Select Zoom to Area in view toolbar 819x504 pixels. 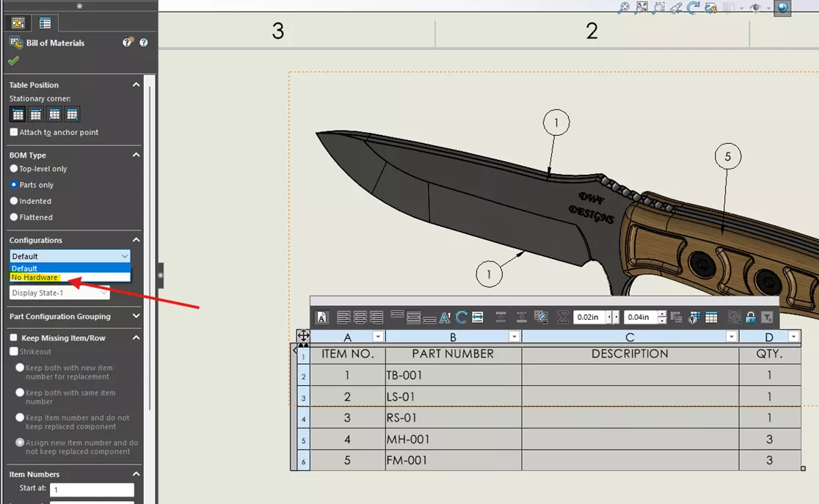click(658, 8)
